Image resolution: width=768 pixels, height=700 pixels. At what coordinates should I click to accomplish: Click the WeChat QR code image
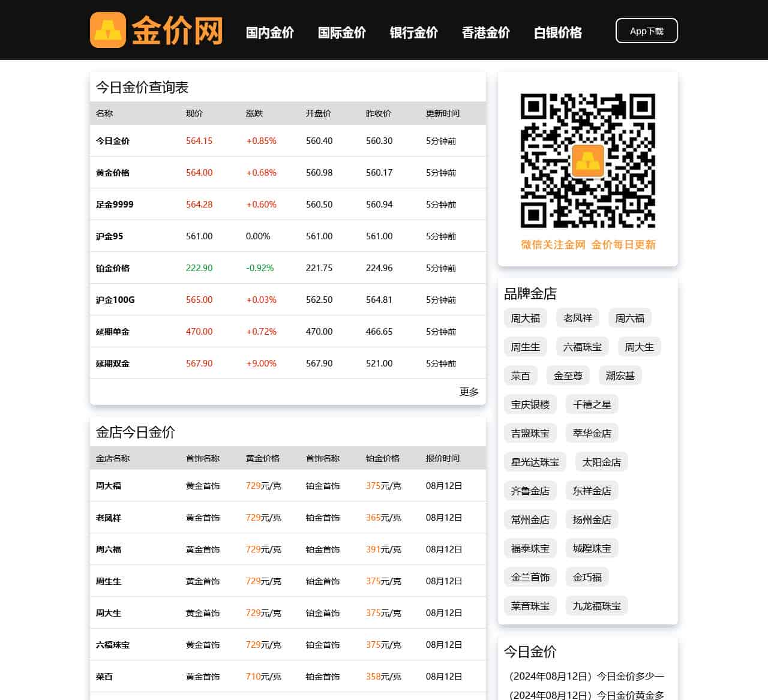pyautogui.click(x=588, y=161)
